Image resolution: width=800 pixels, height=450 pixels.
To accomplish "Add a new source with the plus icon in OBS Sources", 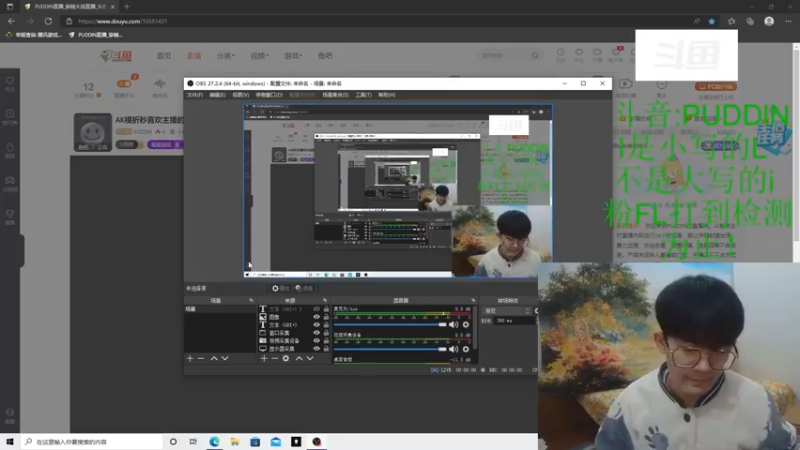I will pyautogui.click(x=264, y=359).
